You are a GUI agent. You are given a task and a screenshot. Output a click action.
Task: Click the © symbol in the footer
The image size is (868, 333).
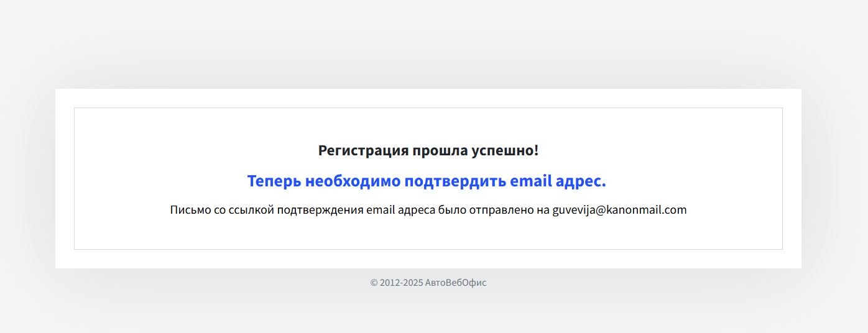tap(374, 283)
